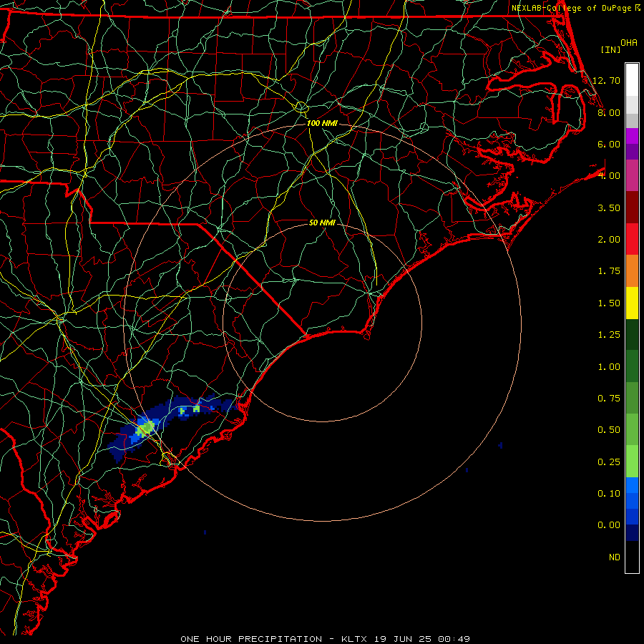
Task: Click the OHA product code label
Action: [628, 43]
